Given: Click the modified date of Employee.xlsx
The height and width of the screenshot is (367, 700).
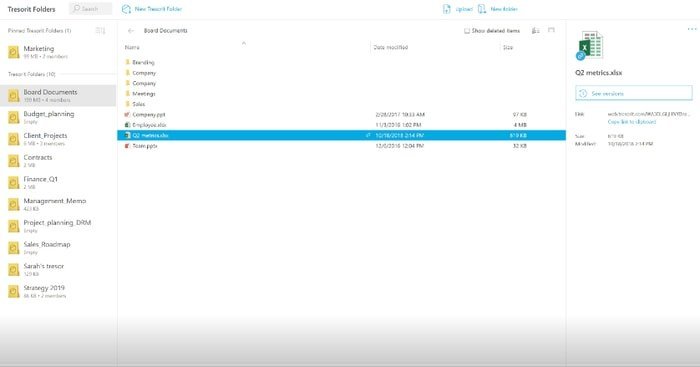Looking at the screenshot, I should (x=398, y=125).
